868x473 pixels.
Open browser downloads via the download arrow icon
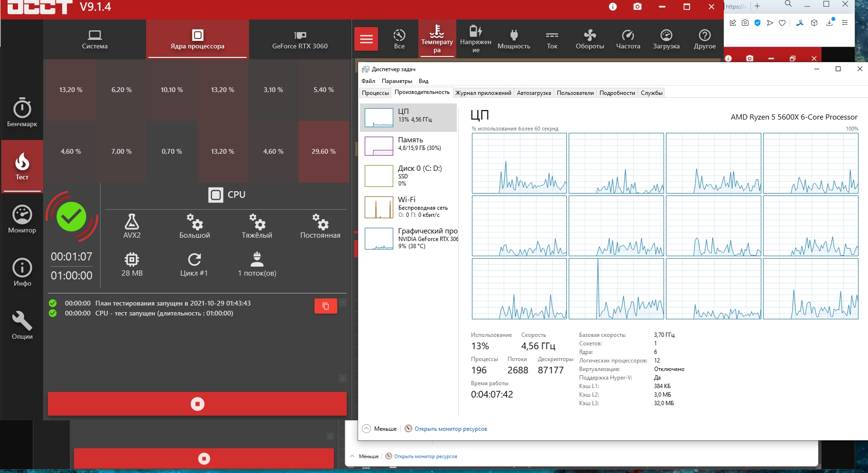tap(830, 22)
